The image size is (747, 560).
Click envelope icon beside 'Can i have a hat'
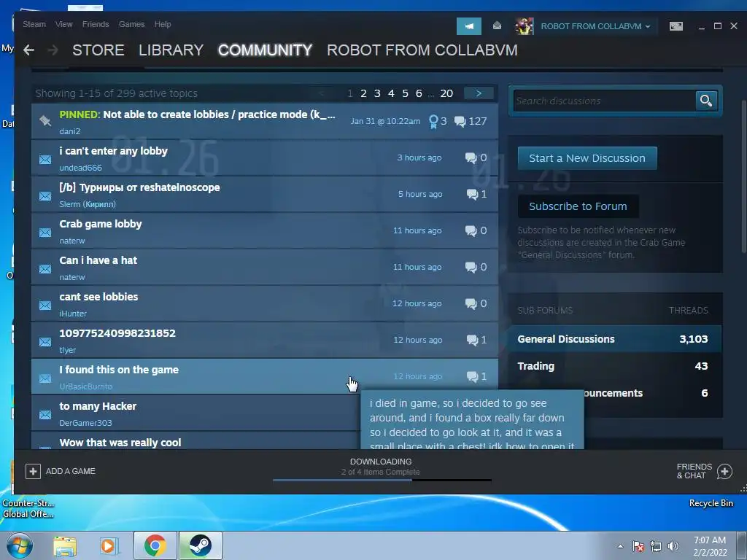click(x=45, y=269)
